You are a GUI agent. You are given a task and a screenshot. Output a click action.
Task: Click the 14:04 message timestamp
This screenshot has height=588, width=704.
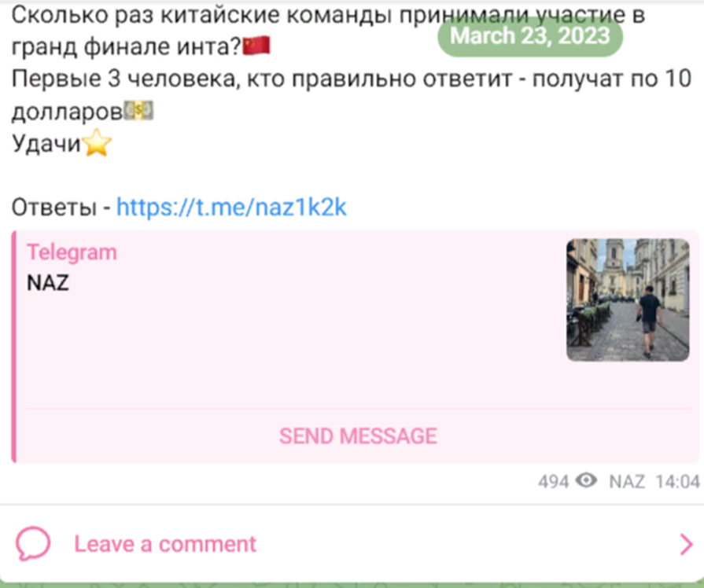[677, 482]
